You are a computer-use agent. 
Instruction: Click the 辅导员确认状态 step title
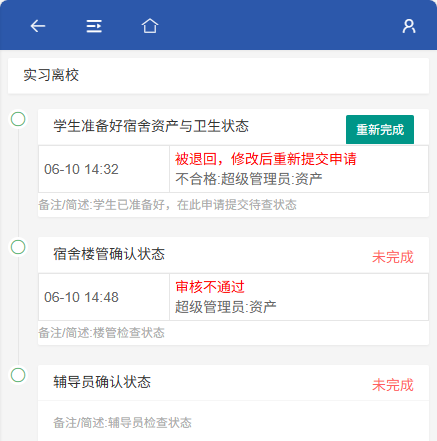(102, 382)
